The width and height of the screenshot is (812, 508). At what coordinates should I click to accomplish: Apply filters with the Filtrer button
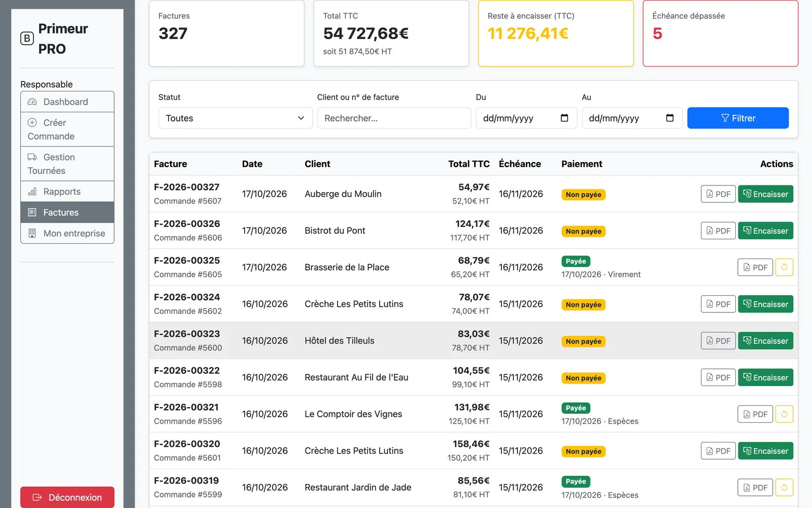coord(738,118)
